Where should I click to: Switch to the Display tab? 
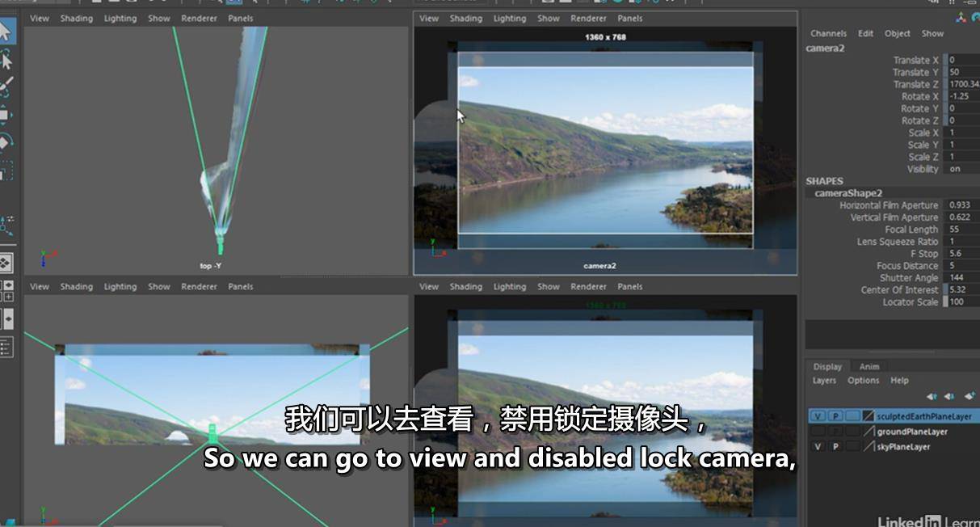pos(827,367)
